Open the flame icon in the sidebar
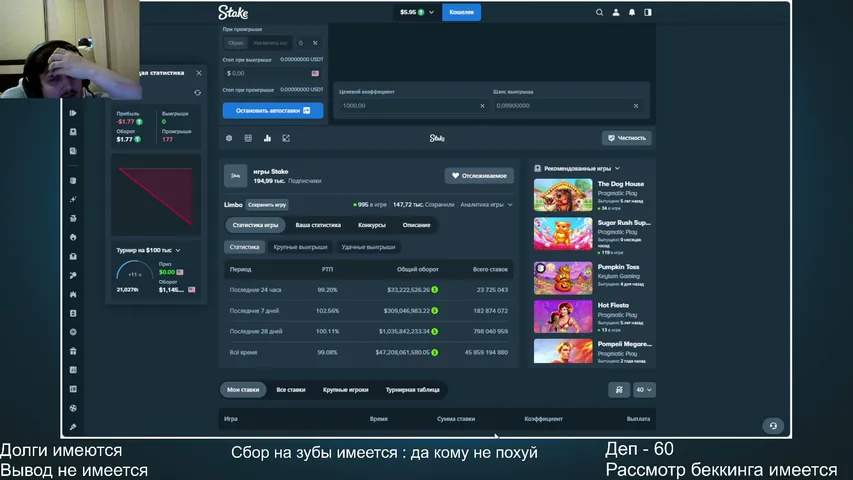The image size is (853, 480). [x=73, y=237]
